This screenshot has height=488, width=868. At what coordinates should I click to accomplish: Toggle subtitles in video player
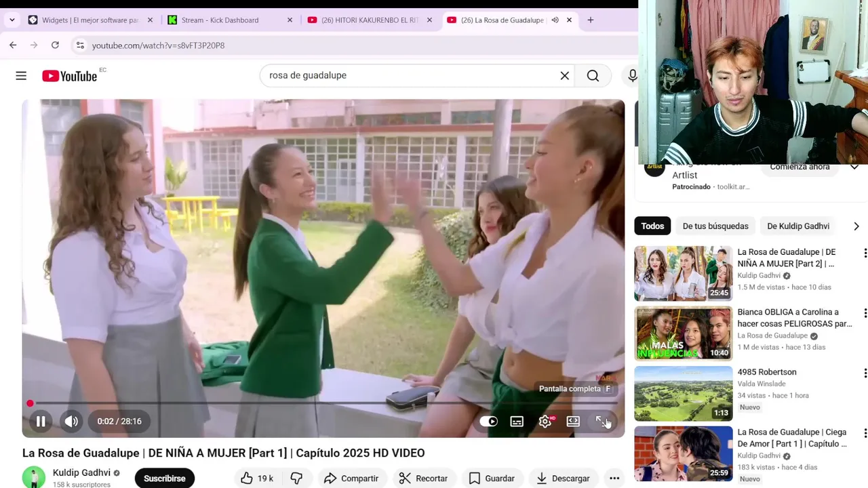[517, 422]
